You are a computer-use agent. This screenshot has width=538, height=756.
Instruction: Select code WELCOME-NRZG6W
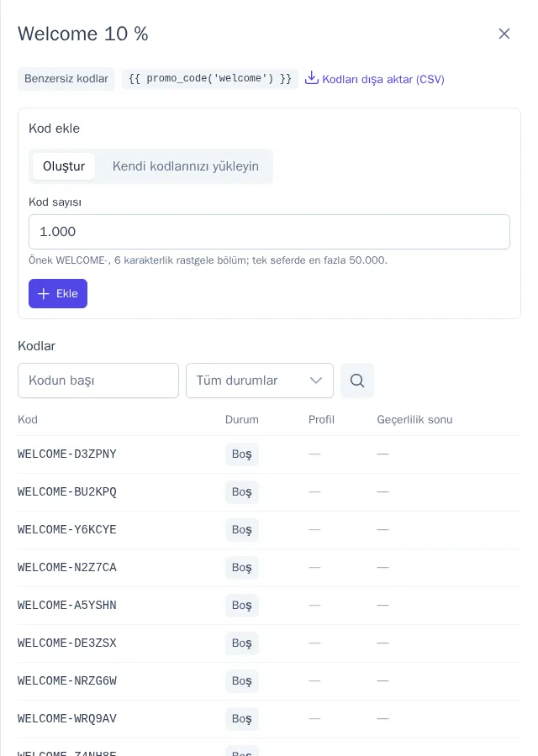click(67, 680)
